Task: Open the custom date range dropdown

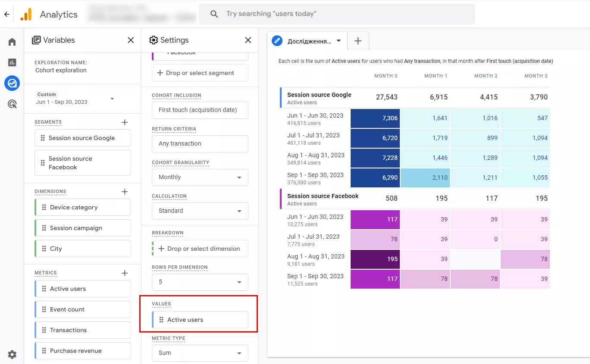Action: point(112,99)
